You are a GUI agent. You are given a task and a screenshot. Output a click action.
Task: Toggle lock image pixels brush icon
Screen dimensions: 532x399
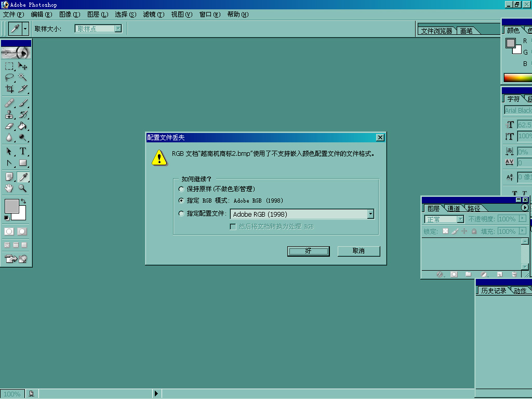(x=455, y=231)
